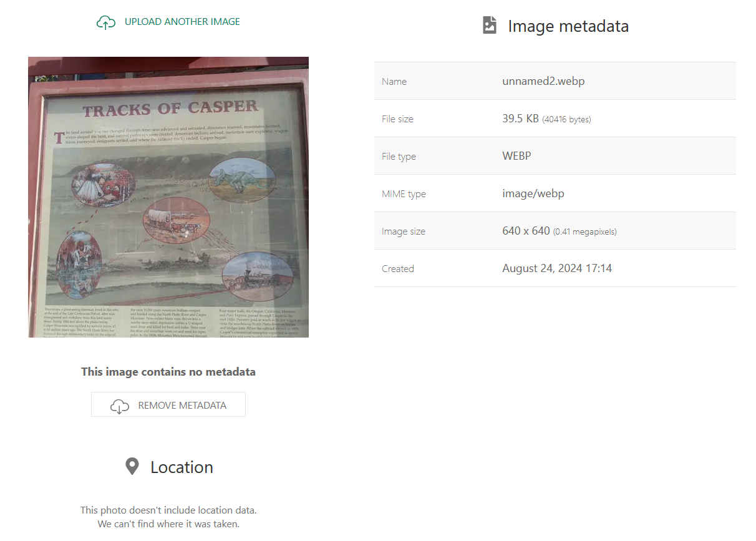
Task: Click the Created row label
Action: [x=398, y=269]
